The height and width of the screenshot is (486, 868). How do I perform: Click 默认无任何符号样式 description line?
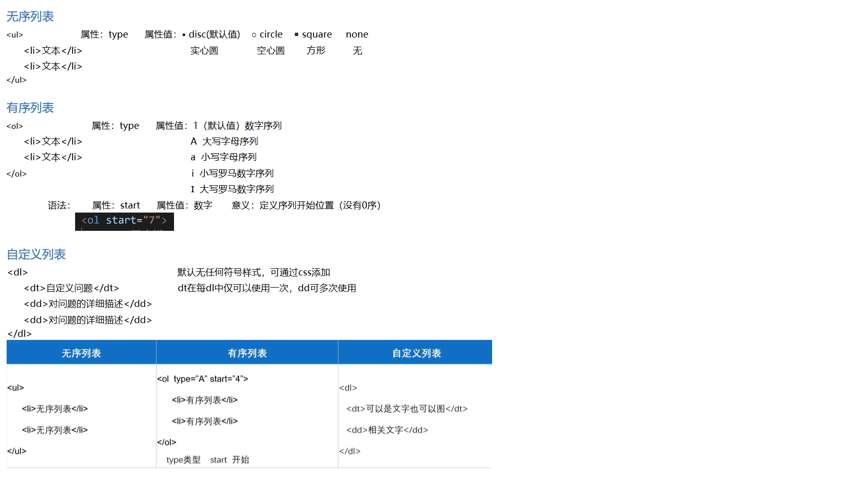coord(254,272)
